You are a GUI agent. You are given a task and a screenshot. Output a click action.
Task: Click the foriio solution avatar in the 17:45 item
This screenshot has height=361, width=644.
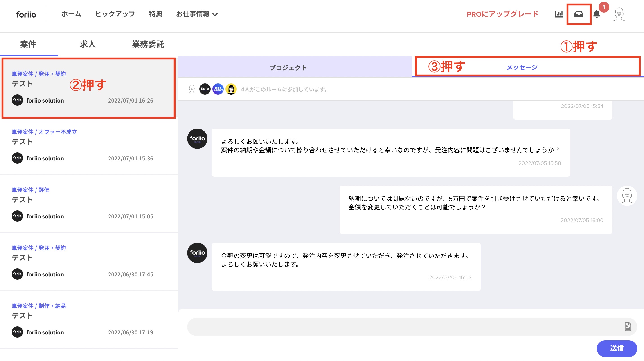click(17, 274)
